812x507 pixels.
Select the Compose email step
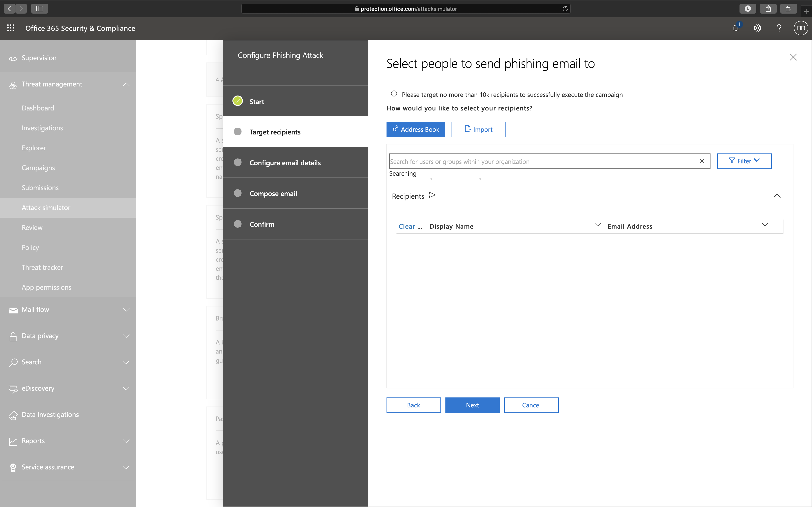click(273, 194)
